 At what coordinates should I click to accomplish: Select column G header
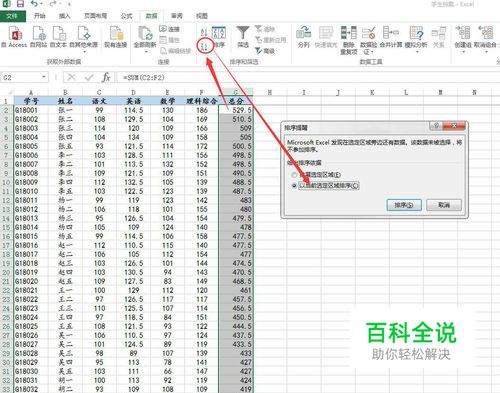(236, 92)
